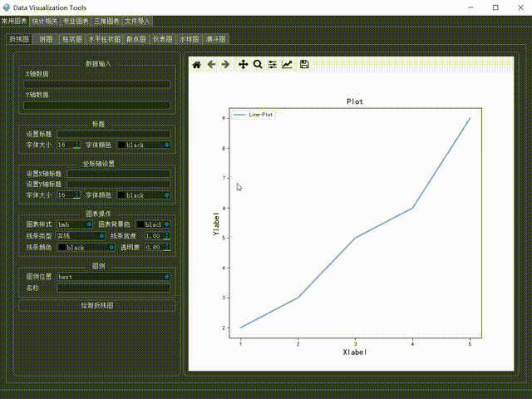Select the 柱状图 chart tab
The image size is (532, 399).
click(72, 39)
